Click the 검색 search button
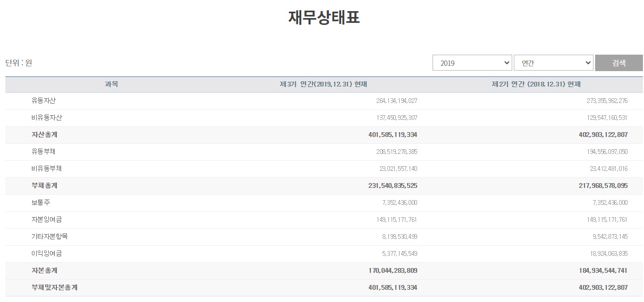Viewport: 644px width, 302px height. (619, 63)
